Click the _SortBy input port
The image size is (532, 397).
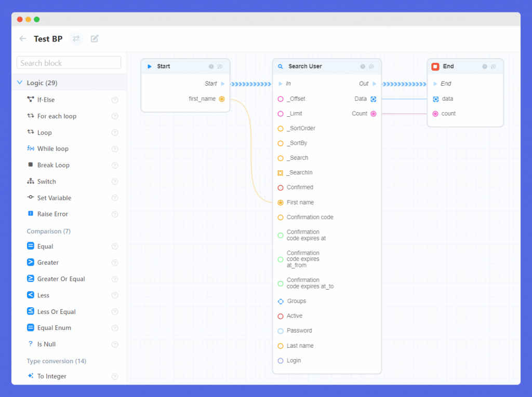[x=281, y=143]
